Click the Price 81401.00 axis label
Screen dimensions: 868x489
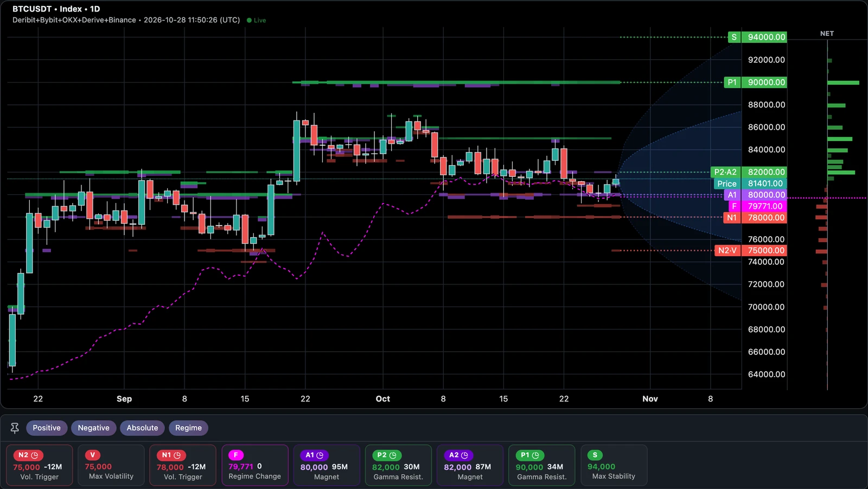[750, 183]
